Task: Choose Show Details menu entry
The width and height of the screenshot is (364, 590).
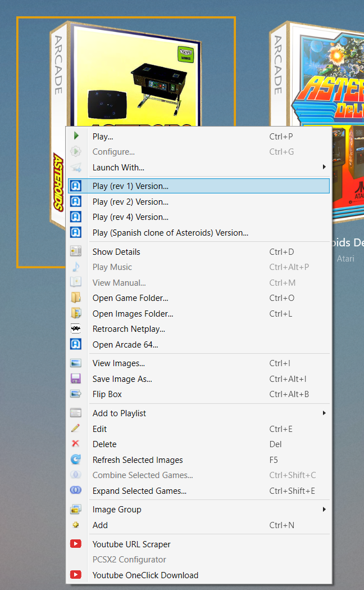Action: click(x=199, y=252)
